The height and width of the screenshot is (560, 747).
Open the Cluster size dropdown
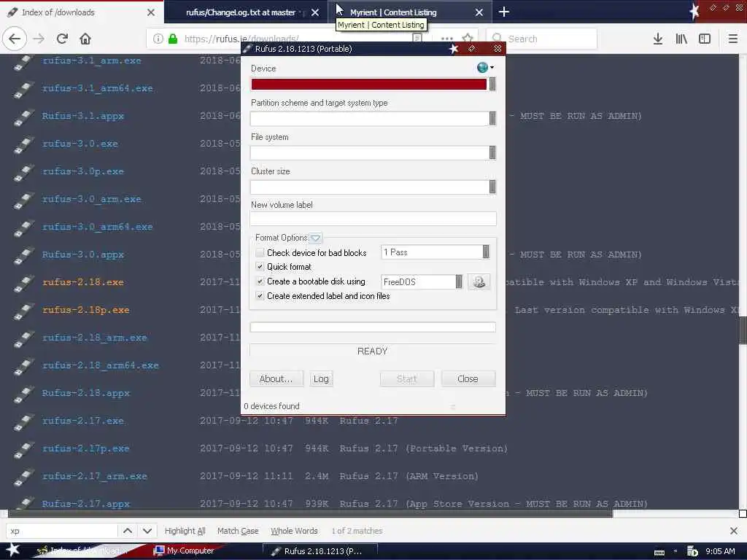coord(373,187)
